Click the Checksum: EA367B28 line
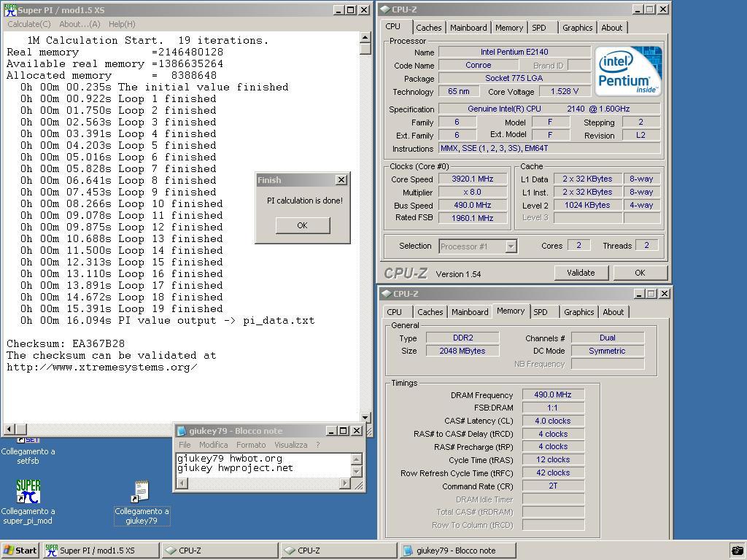Viewport: 747px width, 560px height. (66, 344)
